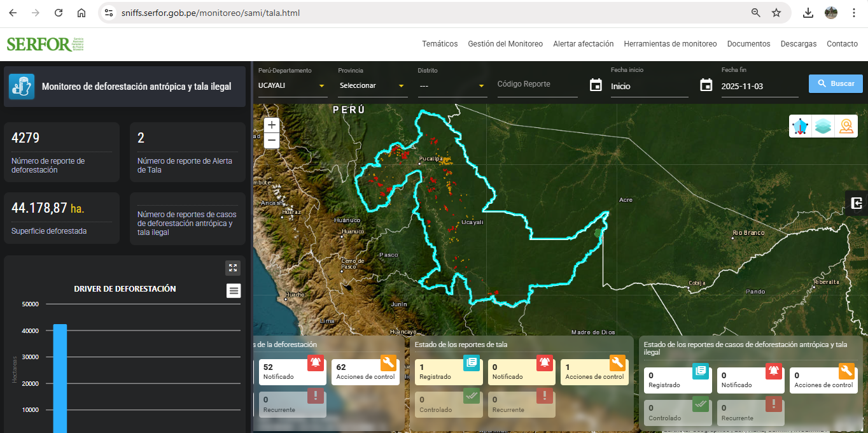
Task: Open calendar icon beside Fecha inicio
Action: point(596,85)
